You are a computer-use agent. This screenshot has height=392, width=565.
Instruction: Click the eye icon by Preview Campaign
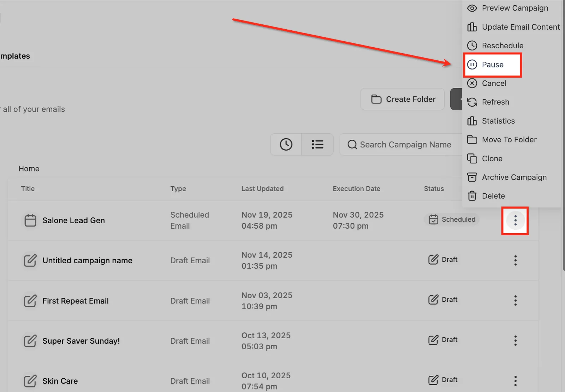[472, 8]
